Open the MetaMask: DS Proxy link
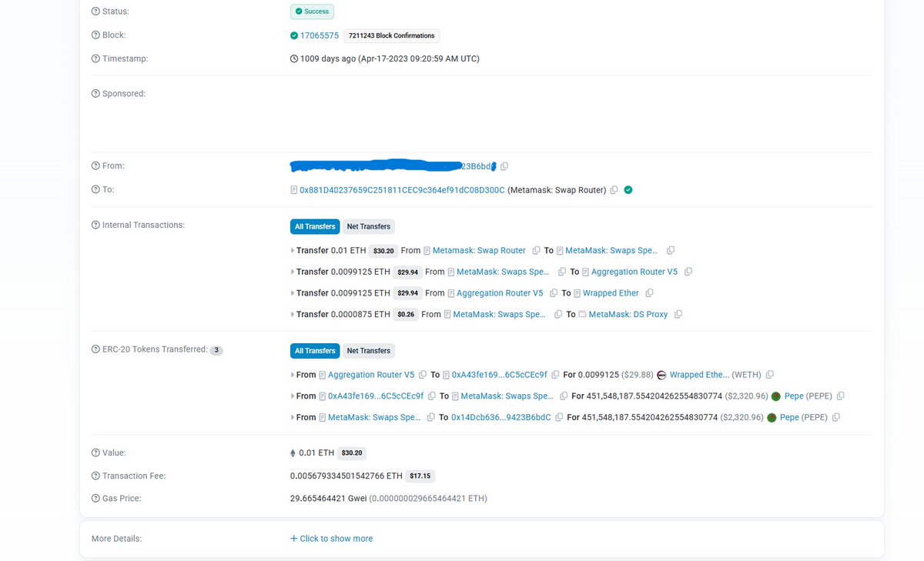 coord(628,315)
